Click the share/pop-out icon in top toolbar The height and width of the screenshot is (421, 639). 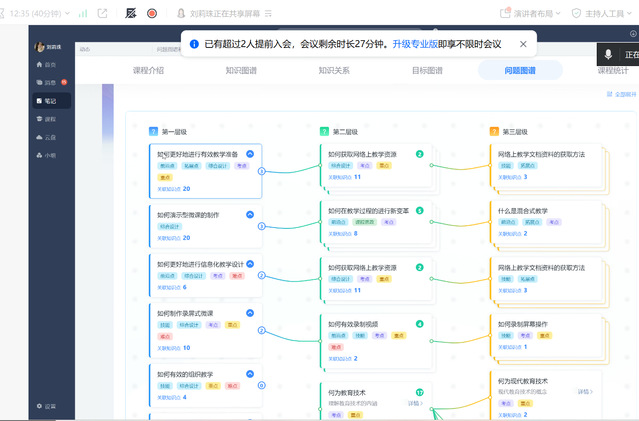pyautogui.click(x=102, y=14)
